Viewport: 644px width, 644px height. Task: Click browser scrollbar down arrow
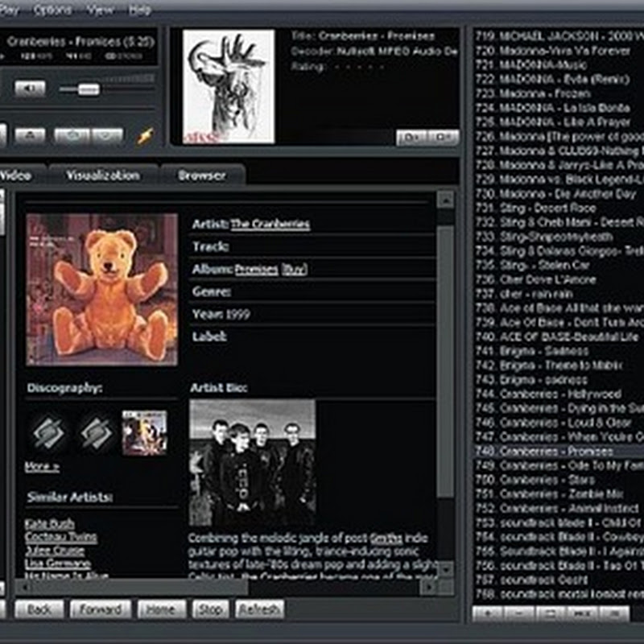(446, 570)
